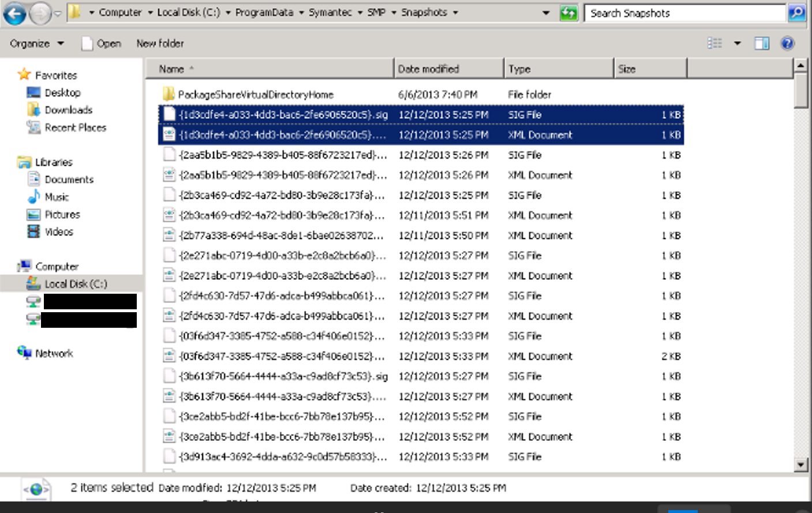
Task: Click the Refresh button next to address bar
Action: pyautogui.click(x=568, y=13)
